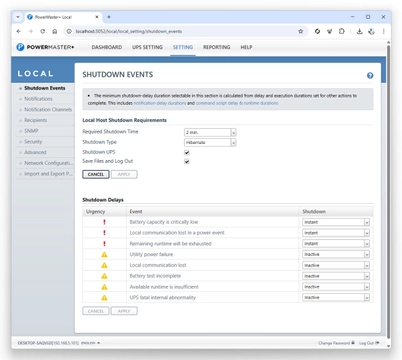
Task: Select Network Configuration in sidebar
Action: pyautogui.click(x=48, y=163)
